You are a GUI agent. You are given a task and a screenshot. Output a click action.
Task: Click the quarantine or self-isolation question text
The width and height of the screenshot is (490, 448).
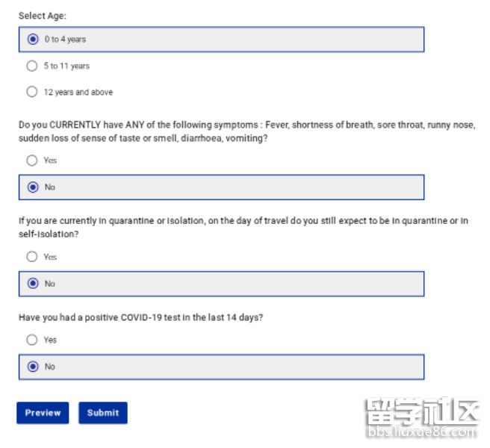coord(244,228)
